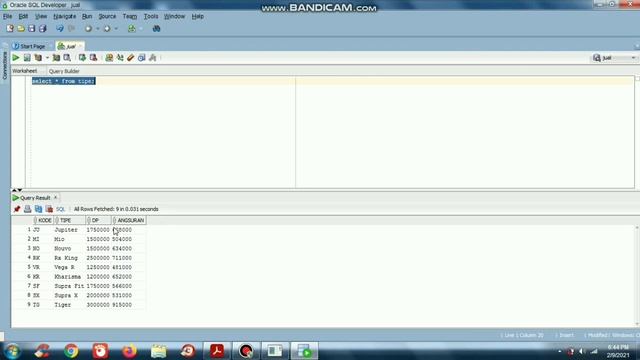Open the File menu

pyautogui.click(x=7, y=16)
